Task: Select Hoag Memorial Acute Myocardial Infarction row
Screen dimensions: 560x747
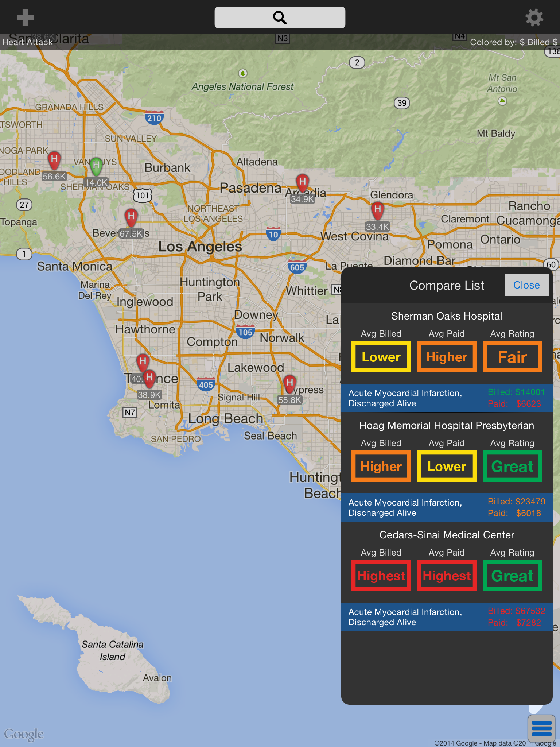Action: [447, 507]
